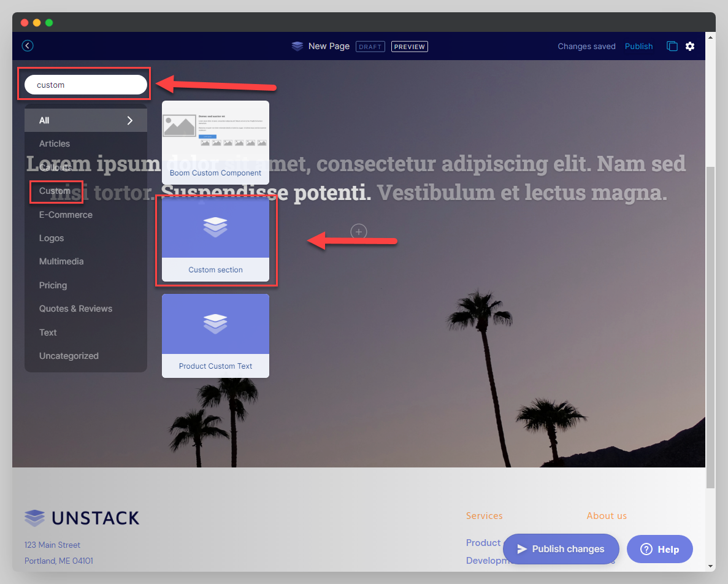
Task: Select the Custom category
Action: (55, 191)
